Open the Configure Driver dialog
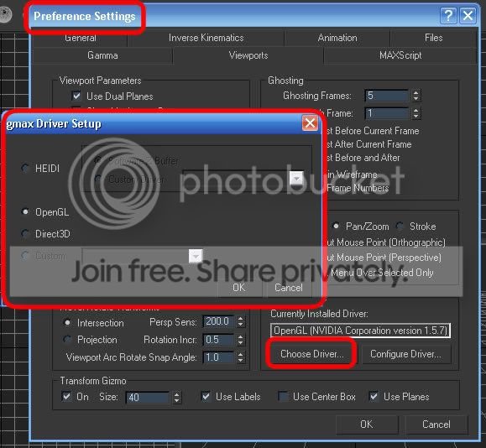486x448 pixels. pos(405,354)
